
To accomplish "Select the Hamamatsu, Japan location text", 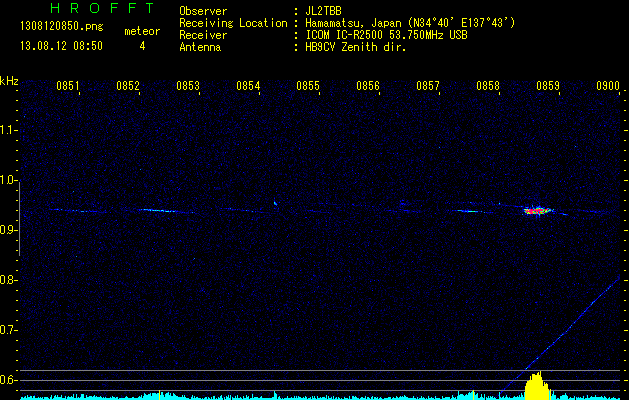I will coord(410,23).
